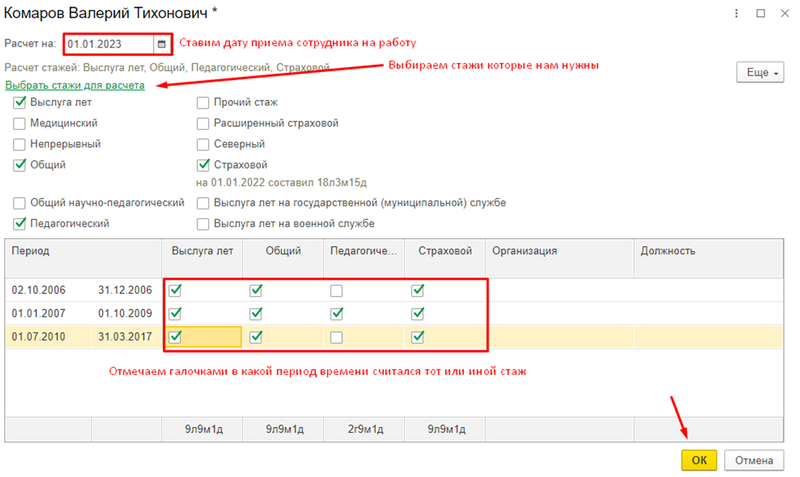Enable the Северный checkbox
The width and height of the screenshot is (800, 477).
tap(203, 144)
